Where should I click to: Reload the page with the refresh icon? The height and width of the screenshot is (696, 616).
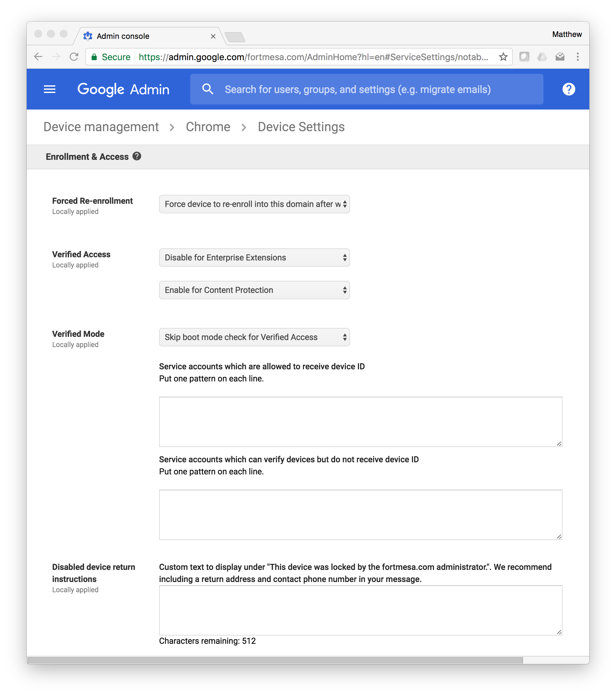(74, 57)
